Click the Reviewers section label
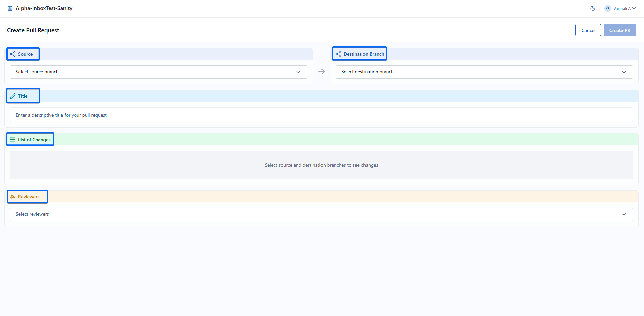644x316 pixels. coord(29,197)
